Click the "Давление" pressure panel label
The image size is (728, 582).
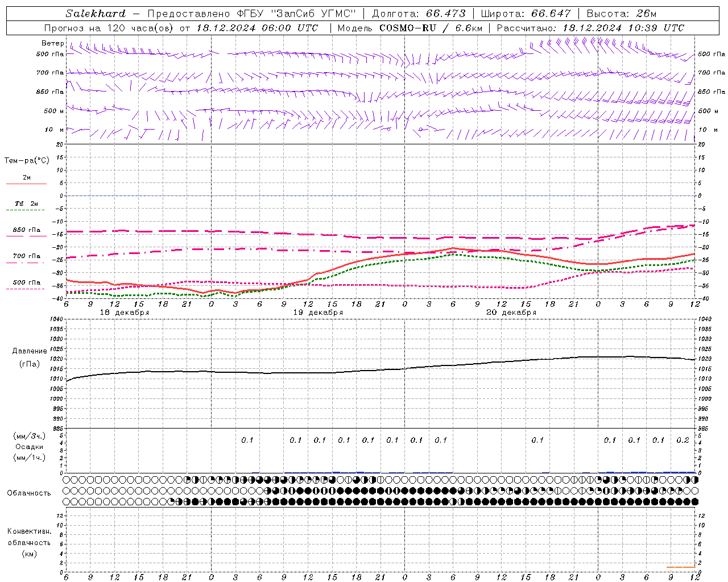(30, 351)
